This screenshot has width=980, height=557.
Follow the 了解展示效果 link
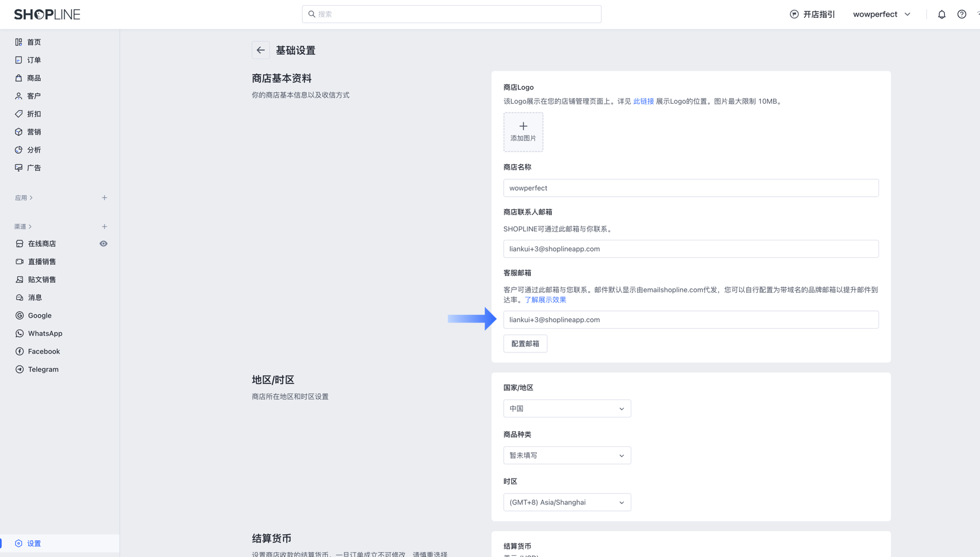[x=545, y=300]
